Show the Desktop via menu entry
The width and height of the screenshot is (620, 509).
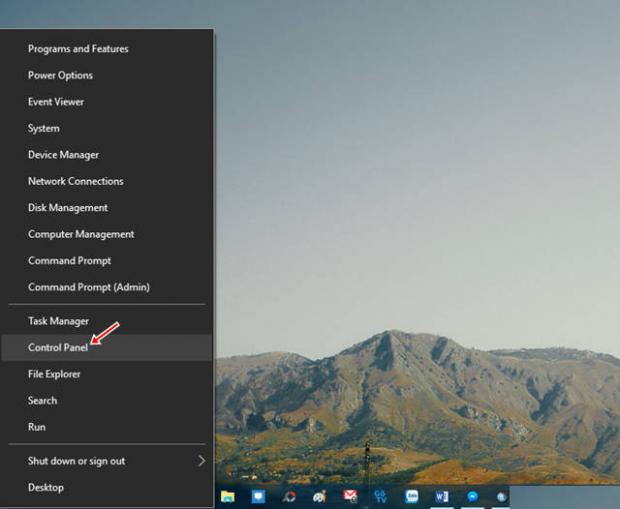click(x=46, y=487)
